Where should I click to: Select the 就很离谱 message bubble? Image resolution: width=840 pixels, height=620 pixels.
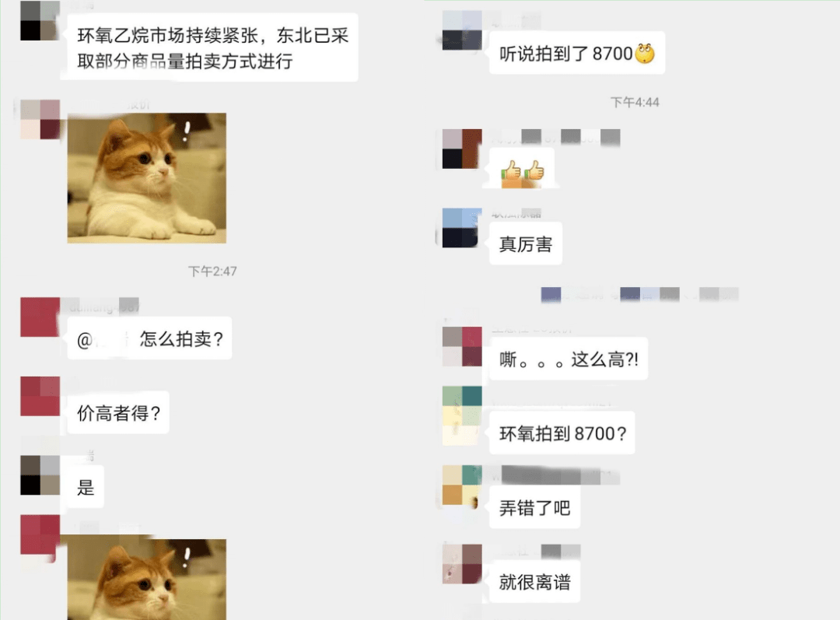point(534,581)
